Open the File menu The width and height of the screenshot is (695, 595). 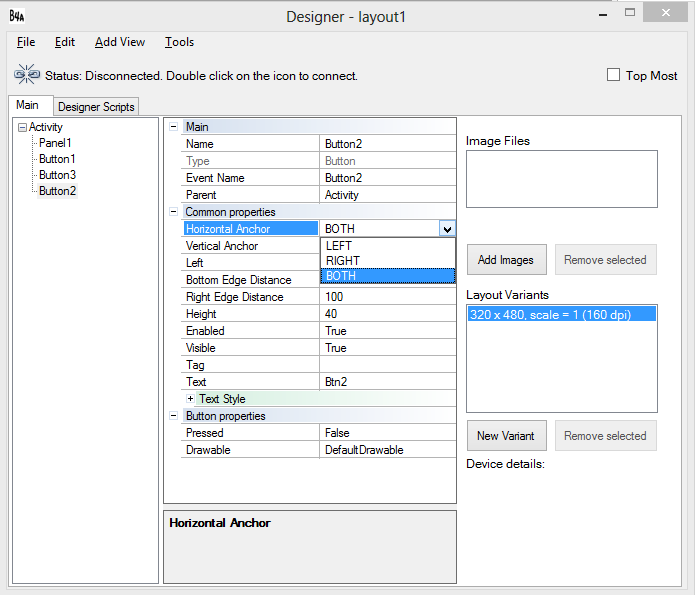26,42
